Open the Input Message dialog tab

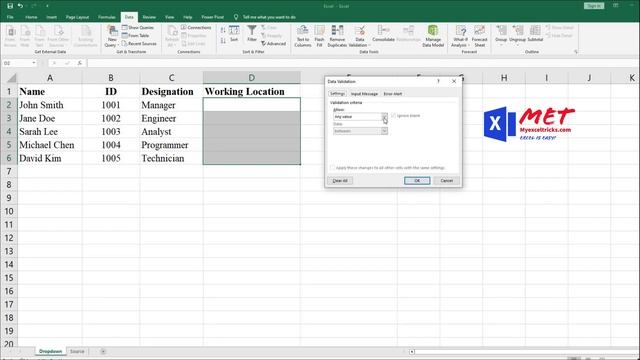tap(364, 94)
